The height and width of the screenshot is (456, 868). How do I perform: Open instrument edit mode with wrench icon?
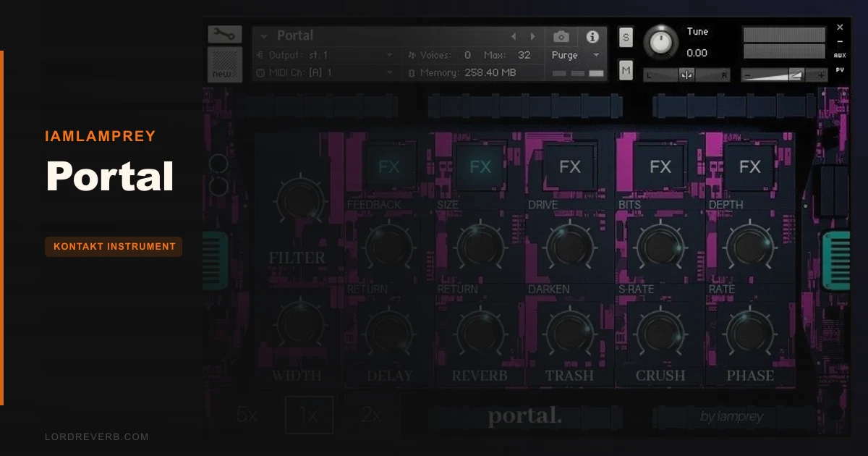pos(225,35)
